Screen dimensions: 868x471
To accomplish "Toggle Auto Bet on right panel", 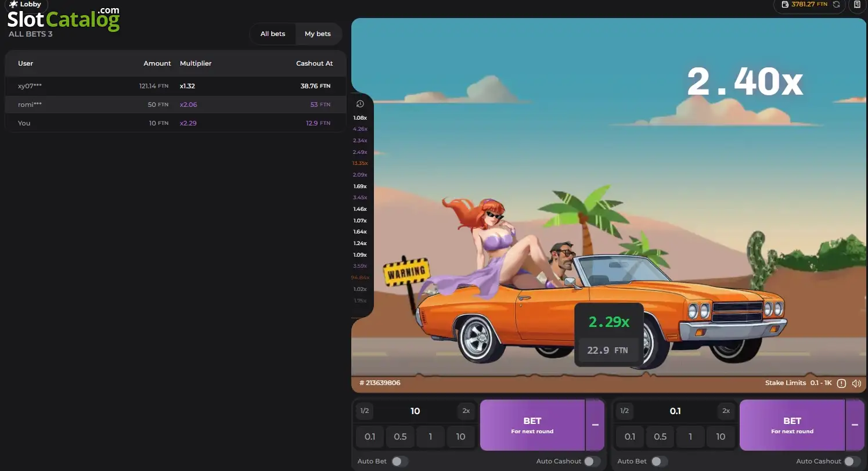I will pos(658,461).
